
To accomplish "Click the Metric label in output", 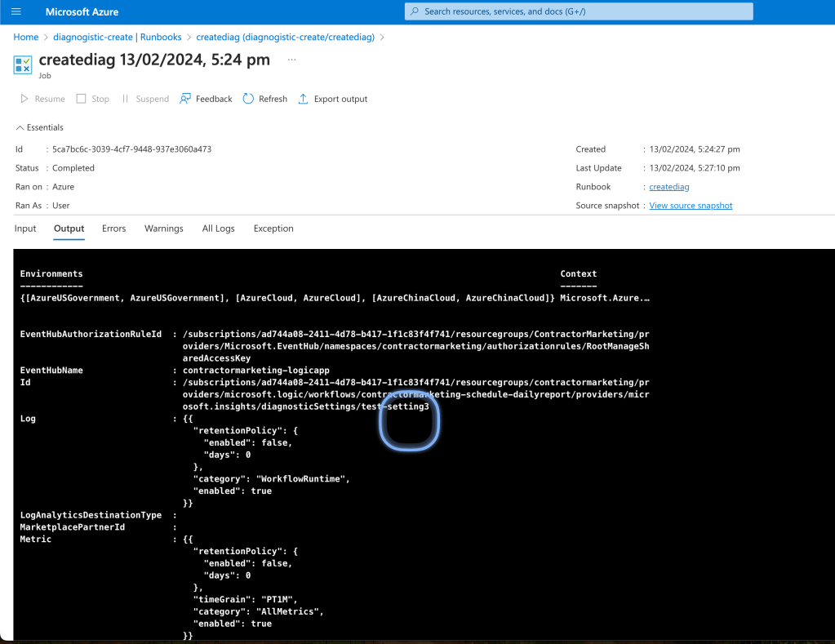I will pos(36,539).
